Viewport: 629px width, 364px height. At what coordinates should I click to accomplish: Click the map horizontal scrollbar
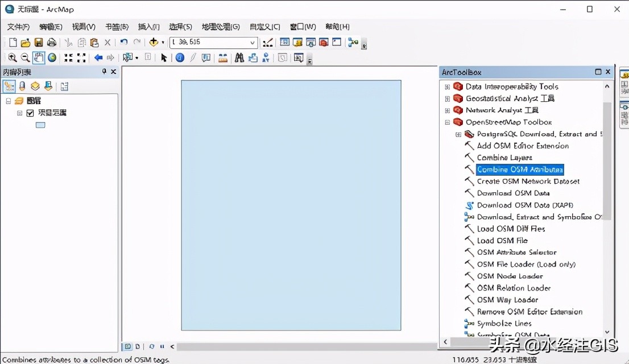tap(307, 346)
